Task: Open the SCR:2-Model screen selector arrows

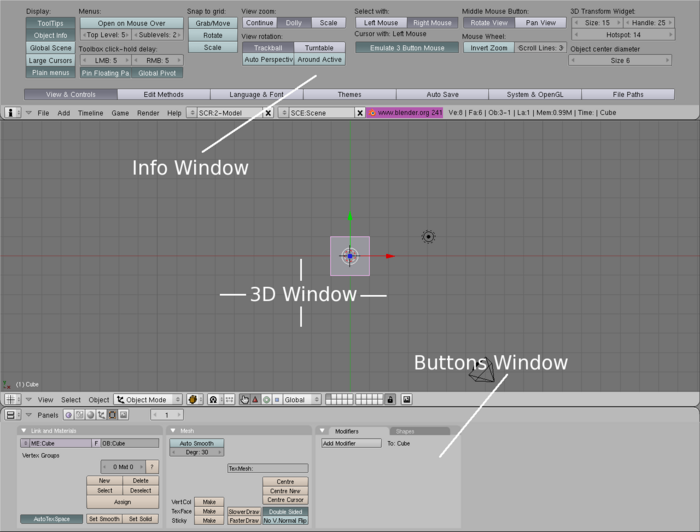Action: 192,113
